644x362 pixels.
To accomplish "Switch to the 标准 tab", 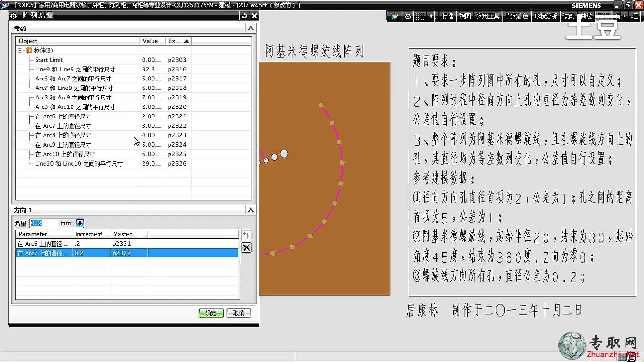I will (447, 16).
